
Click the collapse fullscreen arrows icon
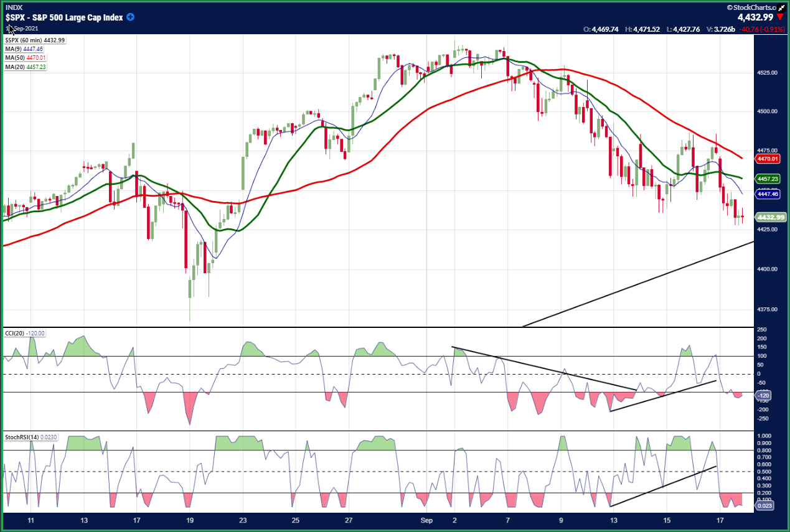[x=782, y=7]
